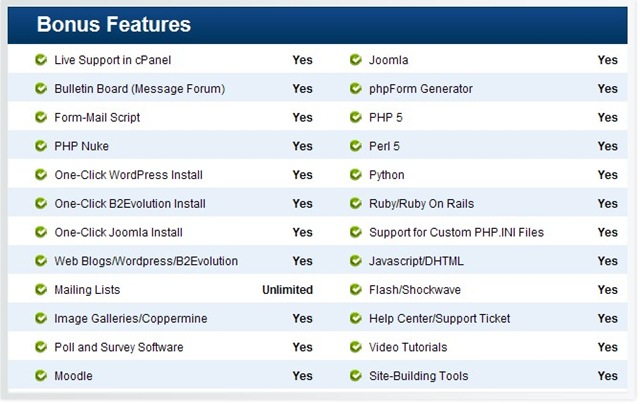The height and width of the screenshot is (404, 640).
Task: Click the checkmark beside Video Tutorials
Action: 356,347
